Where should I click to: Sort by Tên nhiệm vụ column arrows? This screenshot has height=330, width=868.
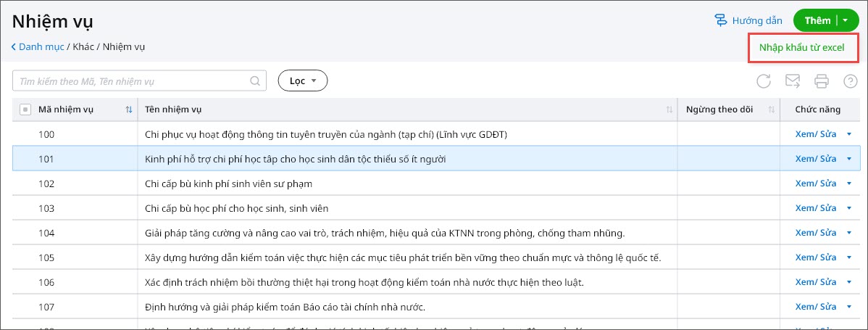(669, 110)
